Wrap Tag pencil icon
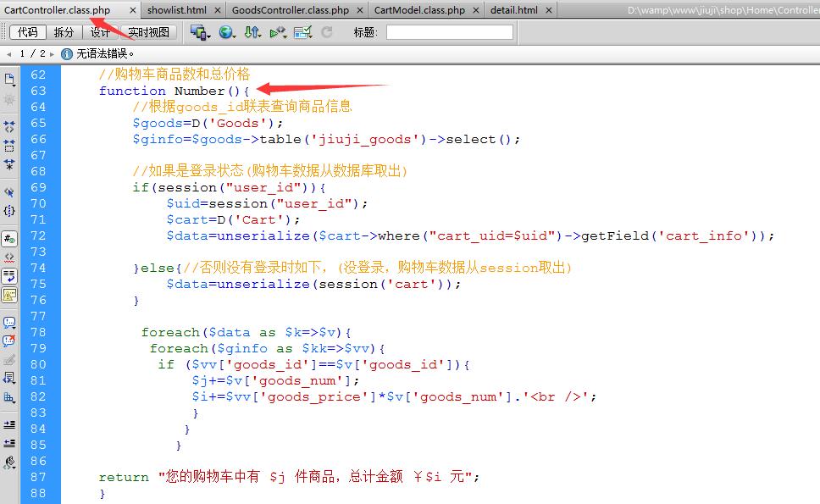The width and height of the screenshot is (820, 504). tap(9, 360)
